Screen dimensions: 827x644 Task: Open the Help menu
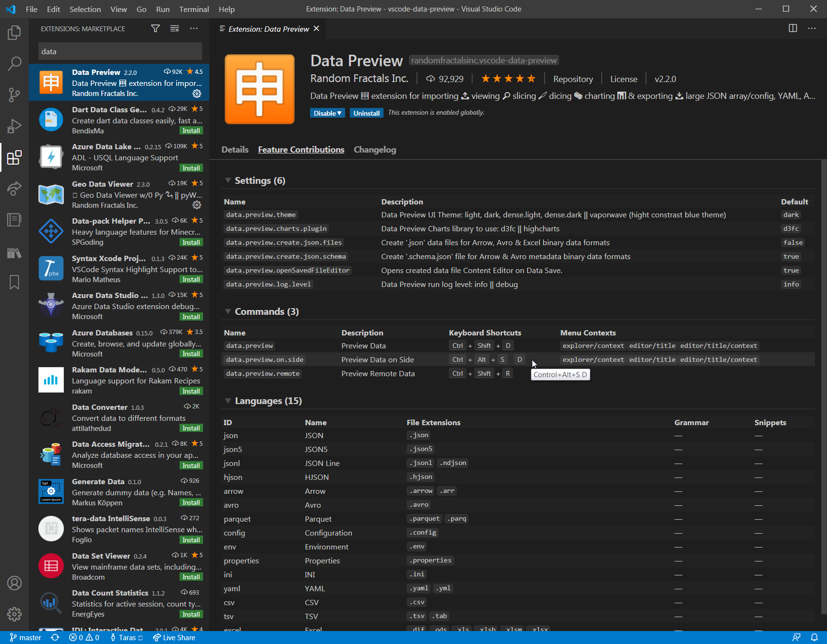(227, 9)
